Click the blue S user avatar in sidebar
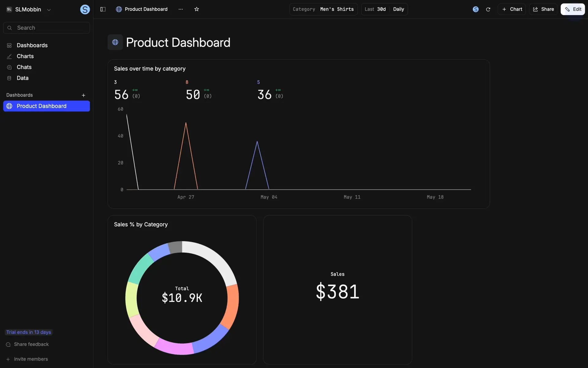The image size is (588, 368). point(85,10)
